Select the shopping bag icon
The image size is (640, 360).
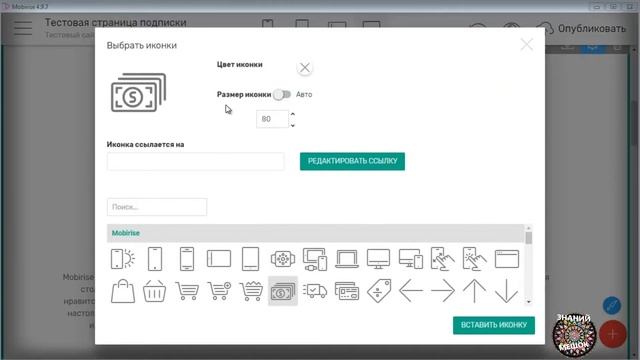[122, 291]
